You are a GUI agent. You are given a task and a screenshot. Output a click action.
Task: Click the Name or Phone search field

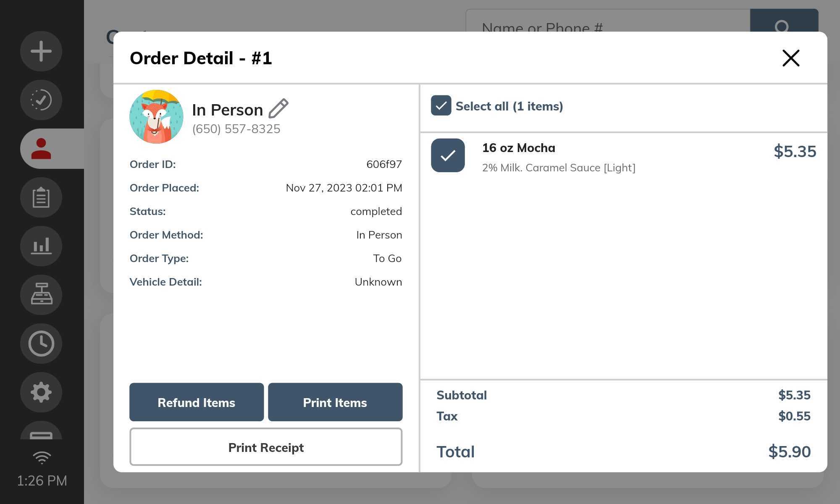607,21
